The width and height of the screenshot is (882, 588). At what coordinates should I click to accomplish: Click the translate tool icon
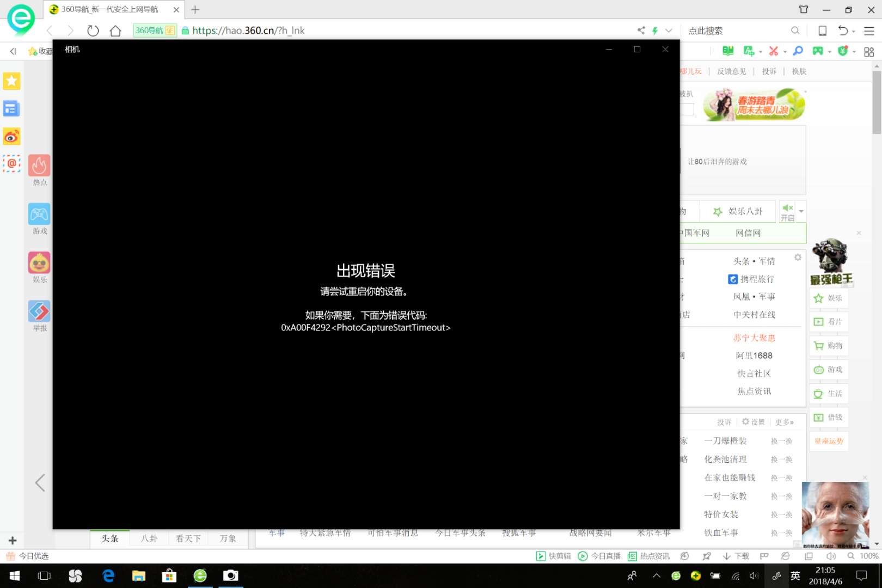click(x=749, y=51)
